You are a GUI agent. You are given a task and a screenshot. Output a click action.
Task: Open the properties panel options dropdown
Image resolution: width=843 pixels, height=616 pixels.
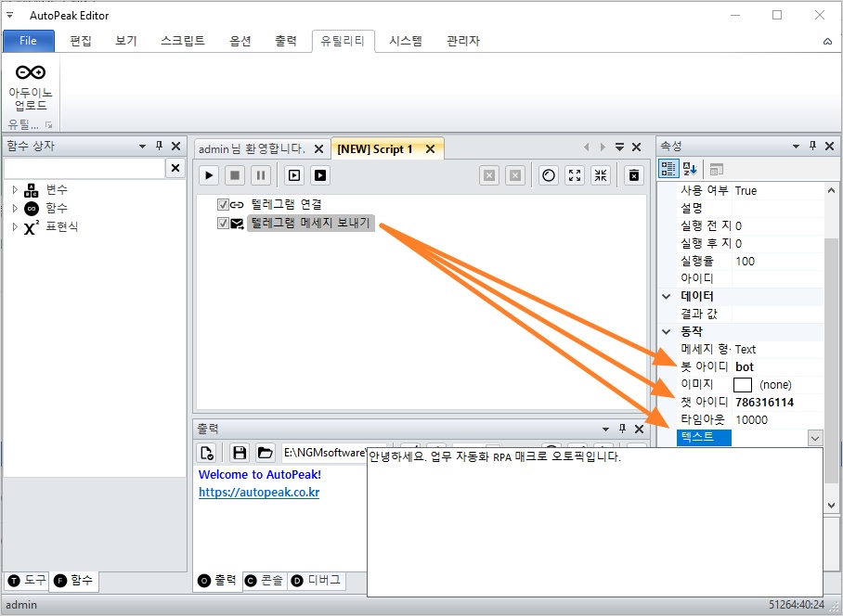coord(797,146)
